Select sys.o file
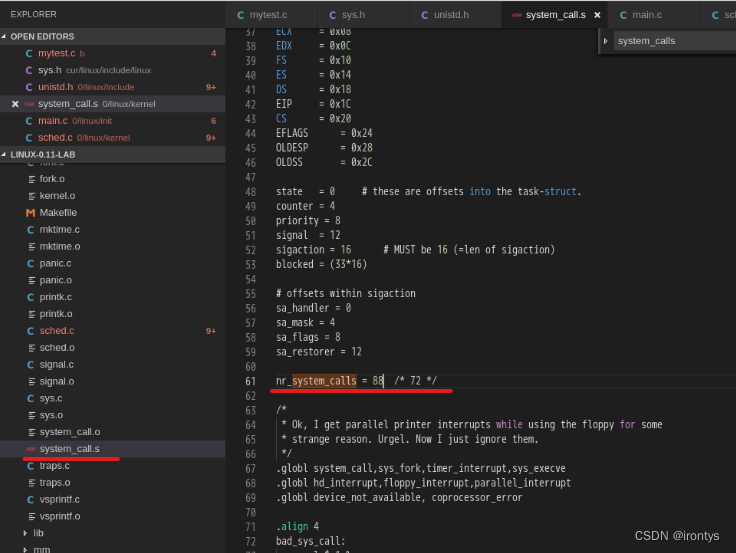The image size is (736, 553). [x=113, y=415]
